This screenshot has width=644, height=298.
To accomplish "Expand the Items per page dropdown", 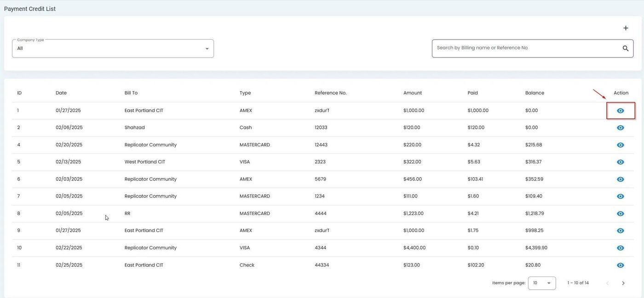I will 541,283.
